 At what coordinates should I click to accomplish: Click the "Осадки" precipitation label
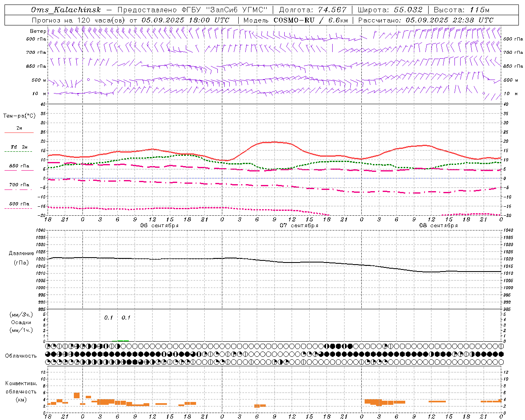tap(21, 322)
